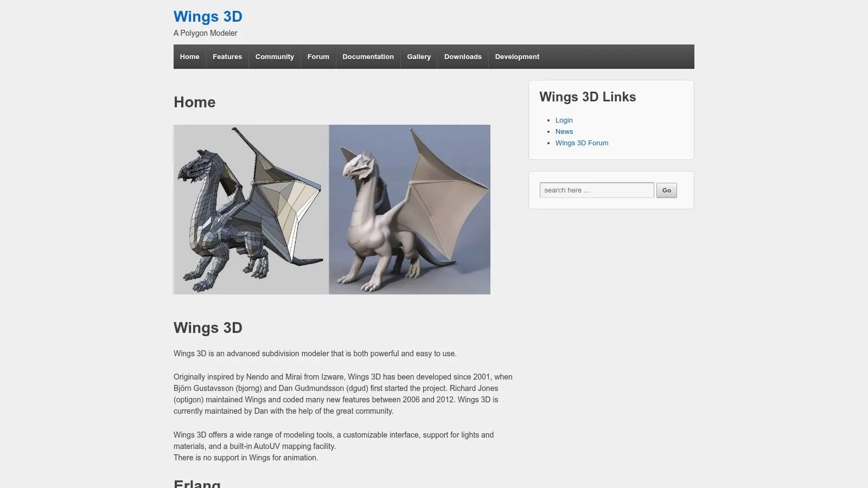The image size is (868, 488).
Task: Open the Documentation menu item
Action: (x=368, y=56)
